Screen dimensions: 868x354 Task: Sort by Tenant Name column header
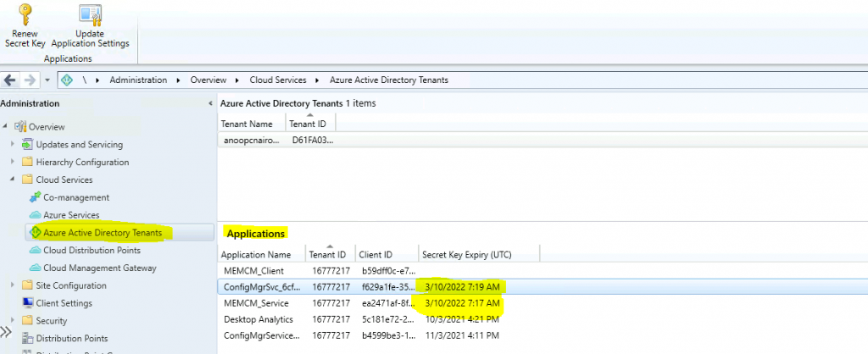252,124
